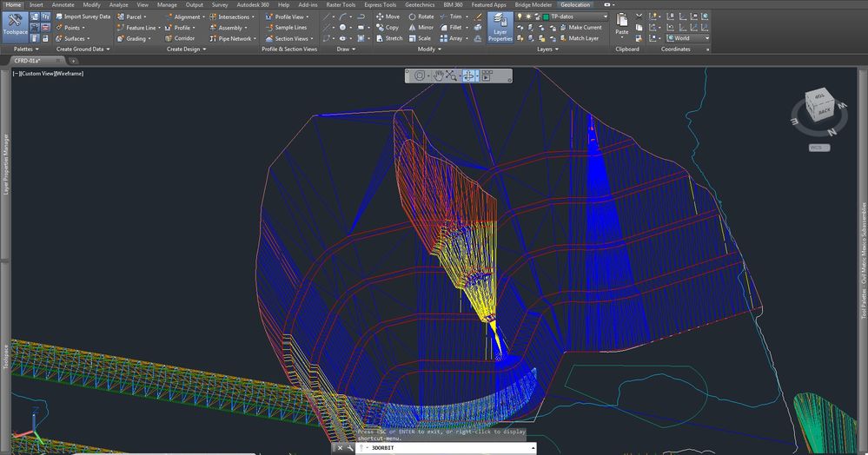Viewport: 868px width, 455px height.
Task: Expand the Draw panel
Action: click(x=346, y=49)
